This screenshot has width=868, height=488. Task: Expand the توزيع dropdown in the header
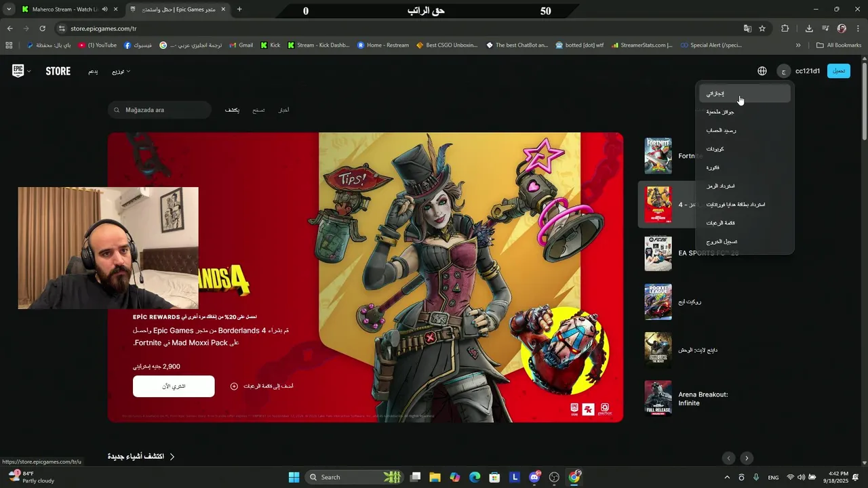121,71
